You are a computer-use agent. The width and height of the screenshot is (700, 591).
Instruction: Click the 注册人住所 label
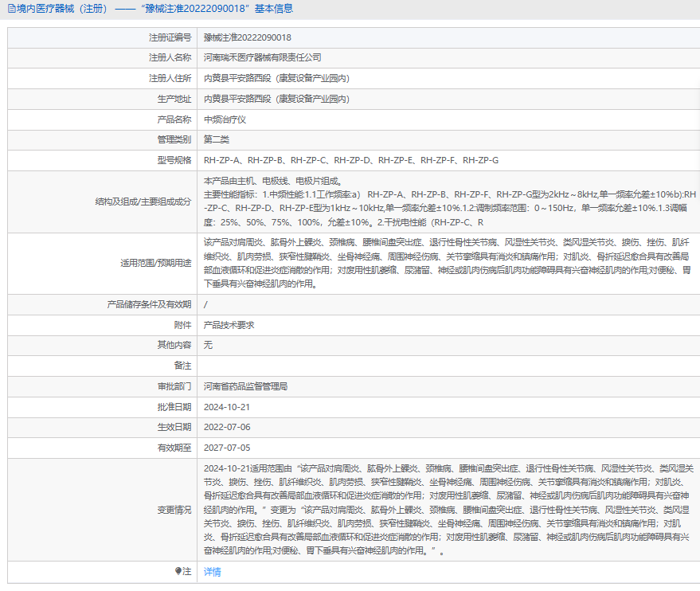tap(170, 78)
